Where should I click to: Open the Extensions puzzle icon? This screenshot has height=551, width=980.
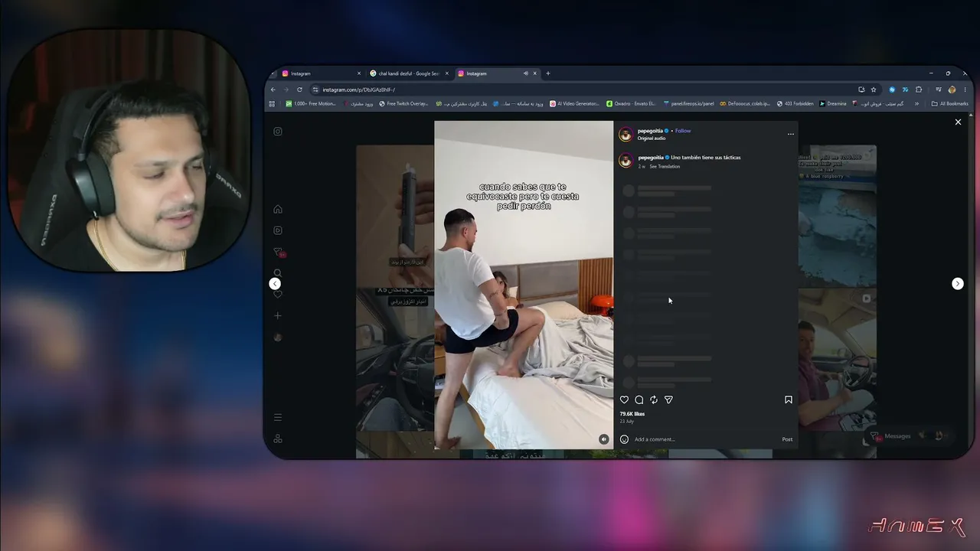click(919, 90)
